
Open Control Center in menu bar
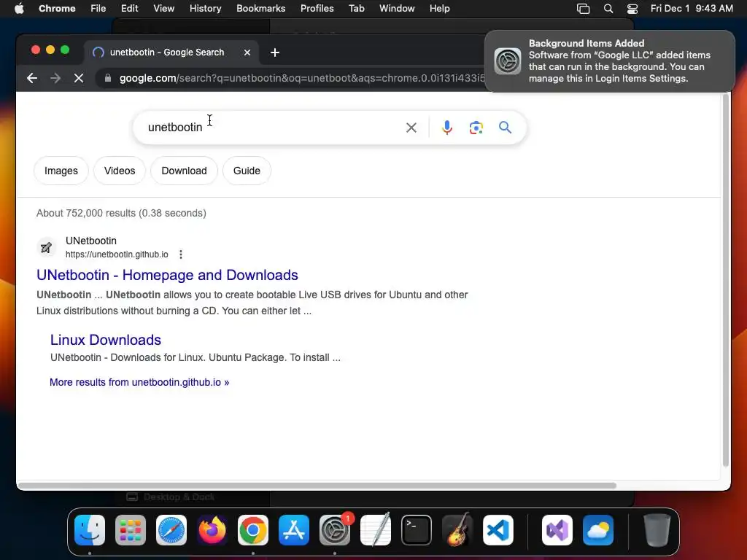point(632,9)
